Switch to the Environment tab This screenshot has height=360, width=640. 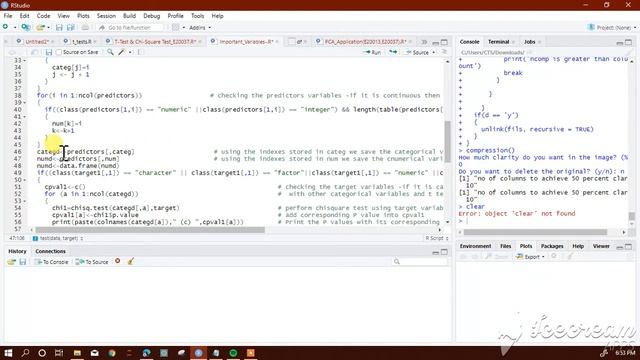coord(475,246)
